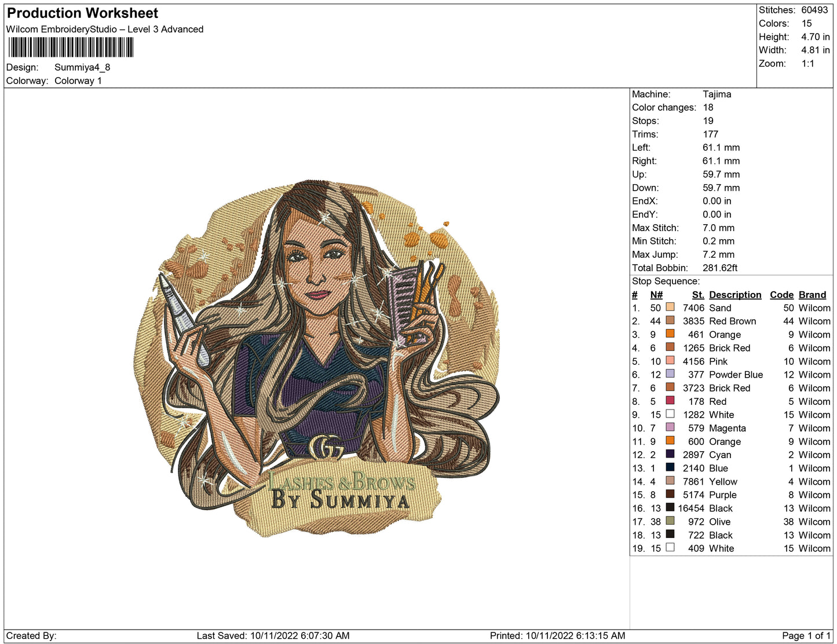Click the 'Stops:' label
The image size is (837, 644).
pyautogui.click(x=645, y=120)
